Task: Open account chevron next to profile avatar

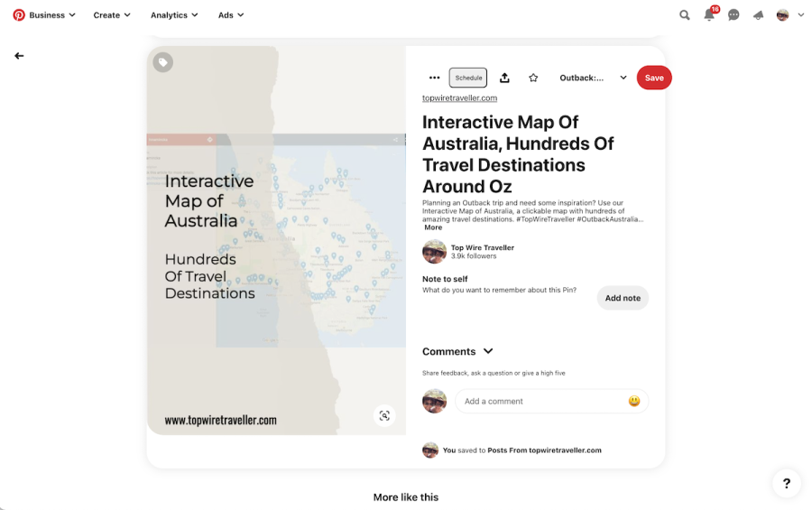Action: click(800, 15)
